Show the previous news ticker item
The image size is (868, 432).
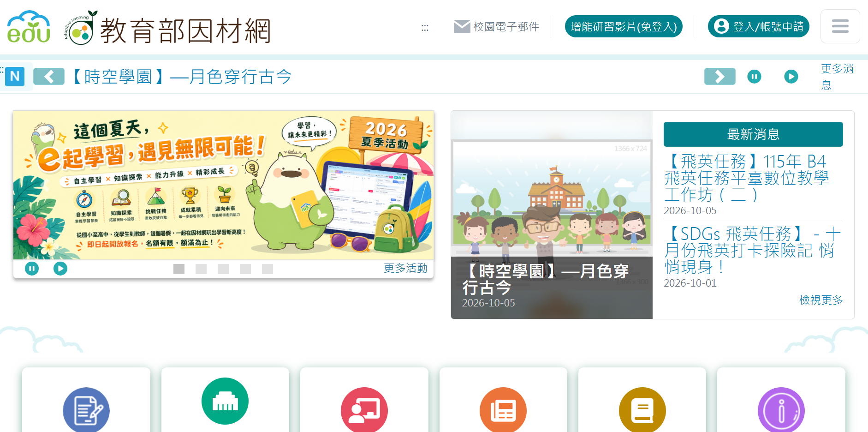[49, 77]
